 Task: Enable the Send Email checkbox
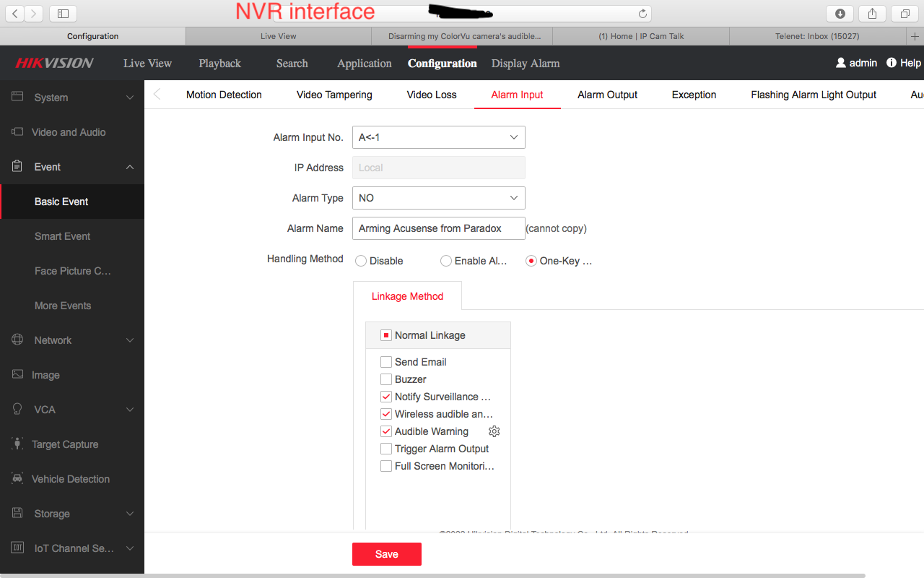click(x=386, y=362)
